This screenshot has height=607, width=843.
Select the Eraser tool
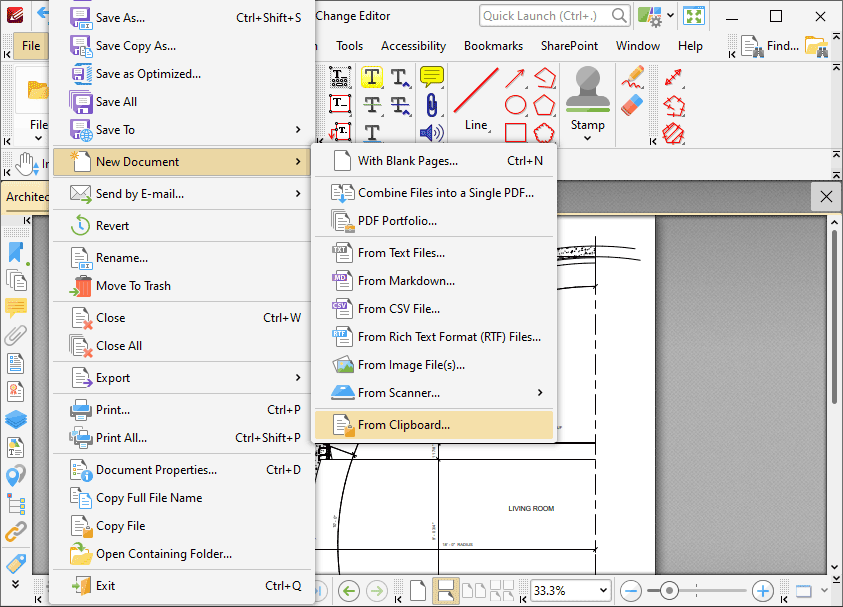click(632, 105)
